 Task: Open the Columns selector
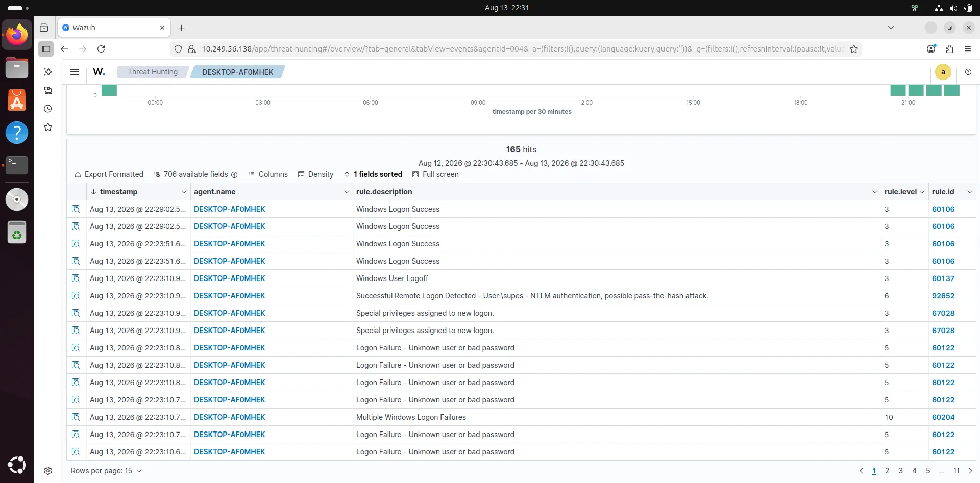point(268,174)
